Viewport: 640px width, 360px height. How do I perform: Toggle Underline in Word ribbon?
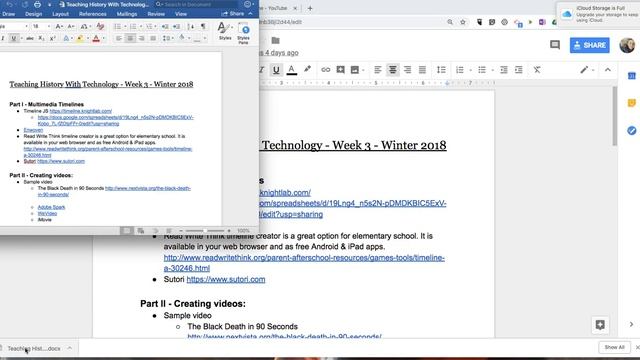13,38
